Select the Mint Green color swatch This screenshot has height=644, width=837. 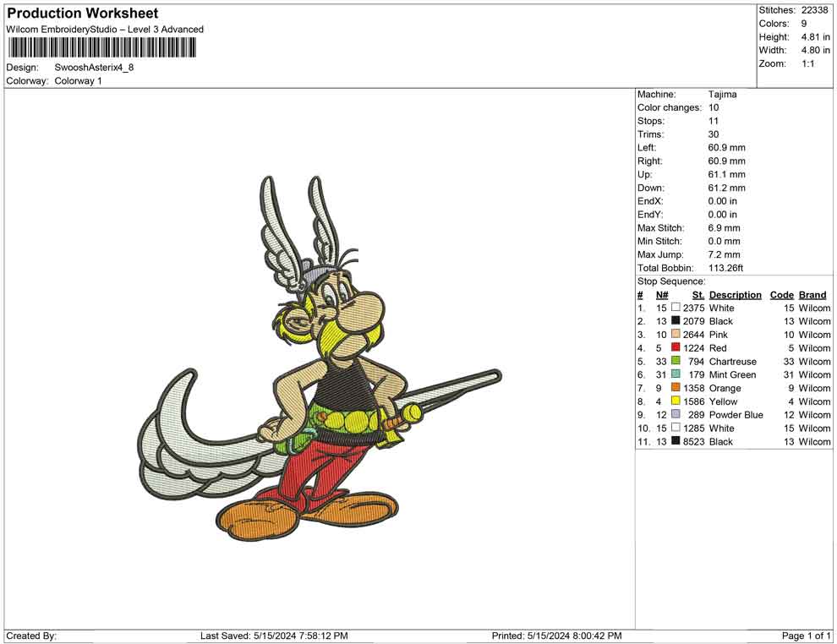(x=676, y=374)
